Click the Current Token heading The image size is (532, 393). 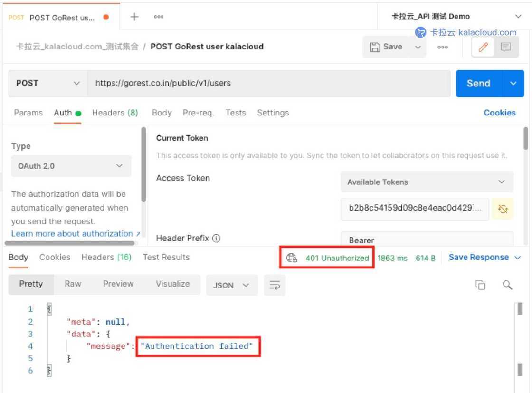(x=182, y=138)
